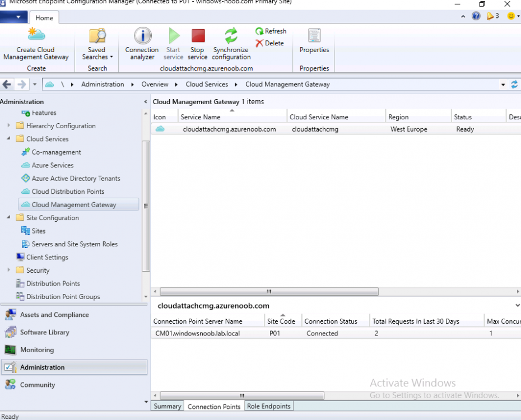Image resolution: width=521 pixels, height=420 pixels.
Task: Switch to the Role Endpoints tab
Action: coord(269,406)
